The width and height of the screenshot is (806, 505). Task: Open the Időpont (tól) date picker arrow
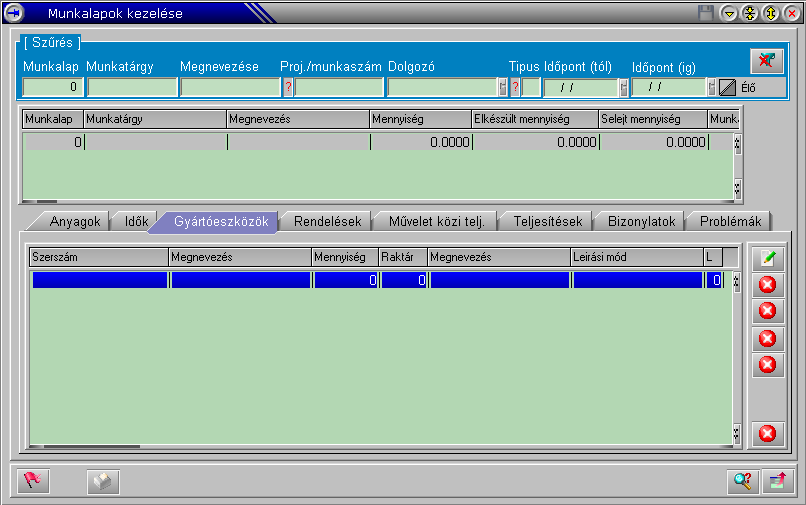624,87
